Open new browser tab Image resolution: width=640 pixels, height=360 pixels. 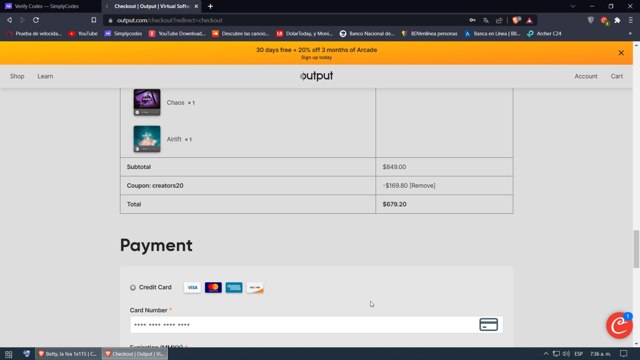(x=210, y=7)
